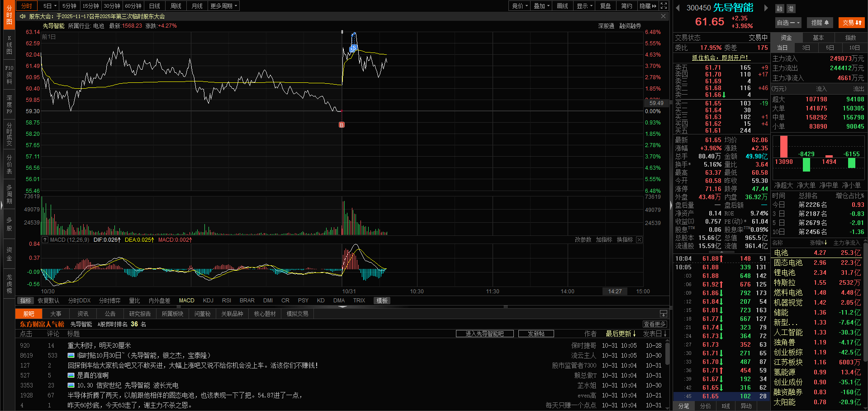The width and height of the screenshot is (868, 411).
Task: Toggle fullscreen chart icon
Action: click(664, 6)
